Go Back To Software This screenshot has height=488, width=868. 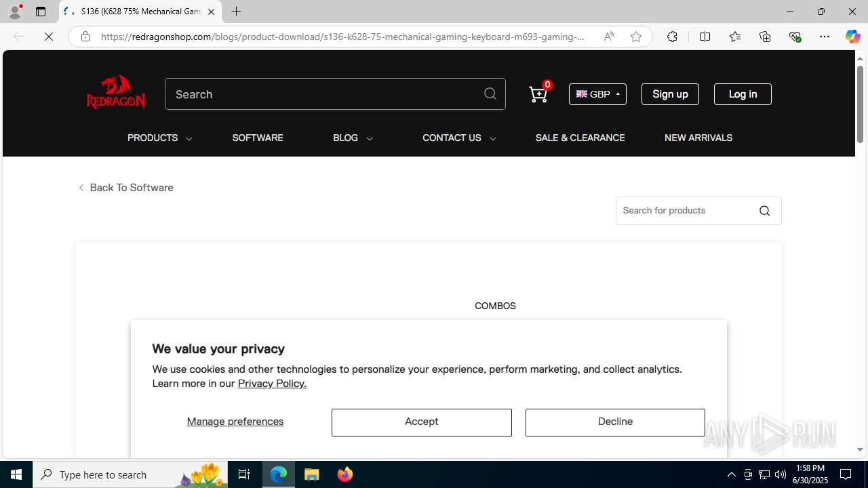coord(126,188)
